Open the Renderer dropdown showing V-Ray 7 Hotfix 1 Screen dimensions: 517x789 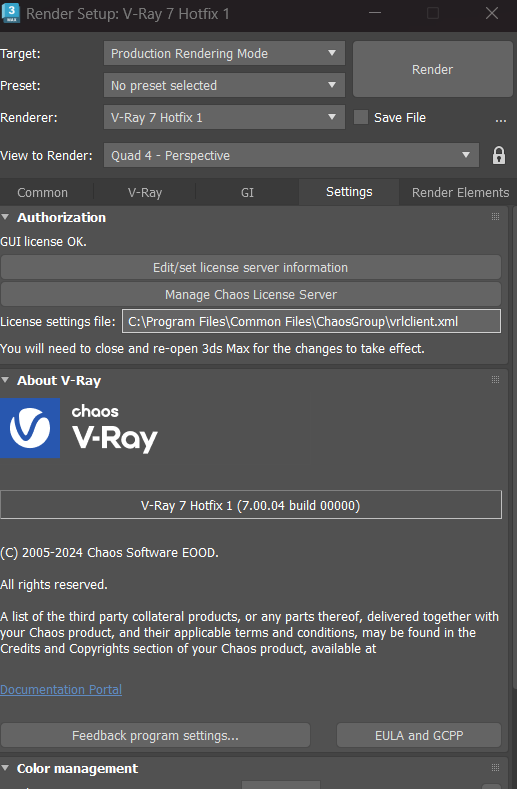[224, 117]
